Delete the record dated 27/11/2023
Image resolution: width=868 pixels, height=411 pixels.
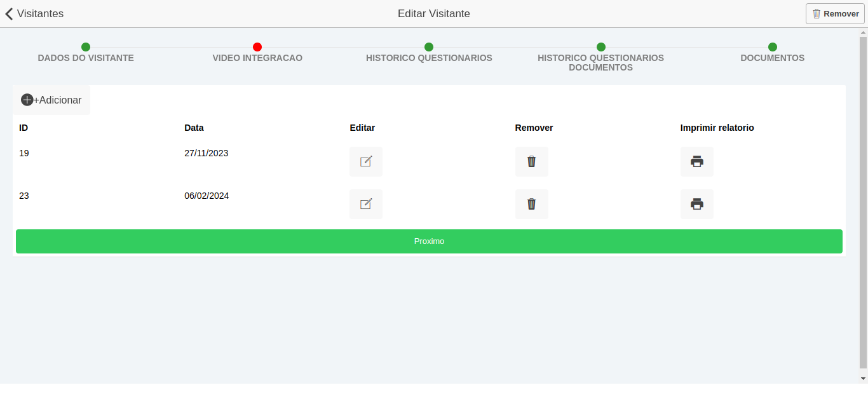tap(531, 161)
